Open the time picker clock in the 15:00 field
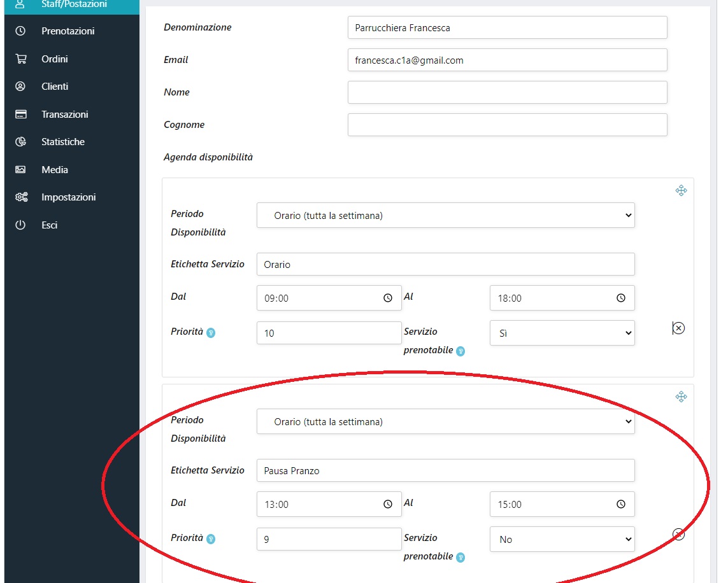This screenshot has height=583, width=728. [621, 504]
